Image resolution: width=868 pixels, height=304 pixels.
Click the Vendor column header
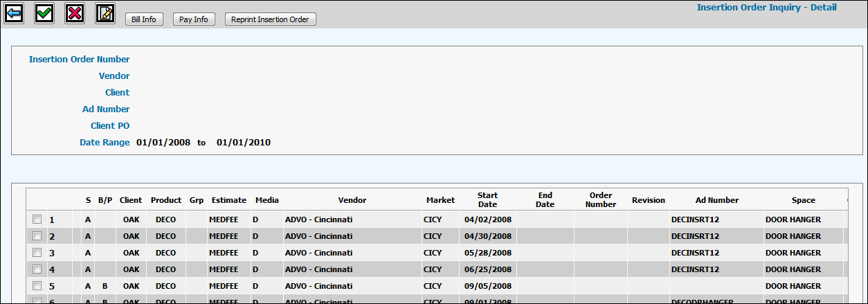352,200
